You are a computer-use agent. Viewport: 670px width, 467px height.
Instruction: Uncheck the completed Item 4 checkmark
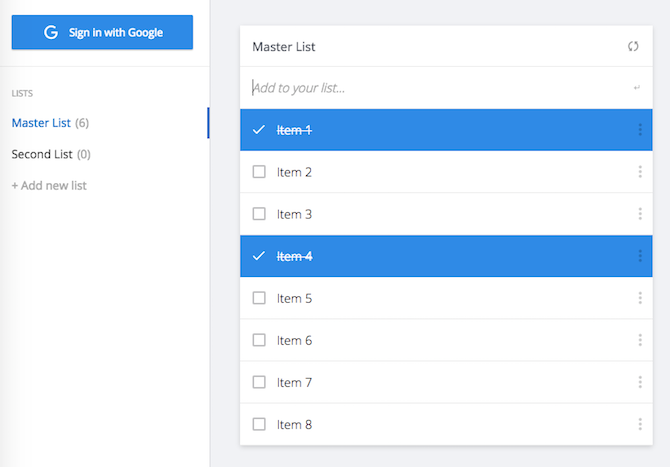[x=259, y=256]
